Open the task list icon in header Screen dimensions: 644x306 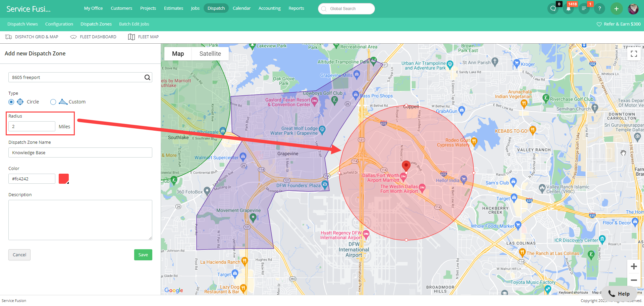[x=584, y=8]
